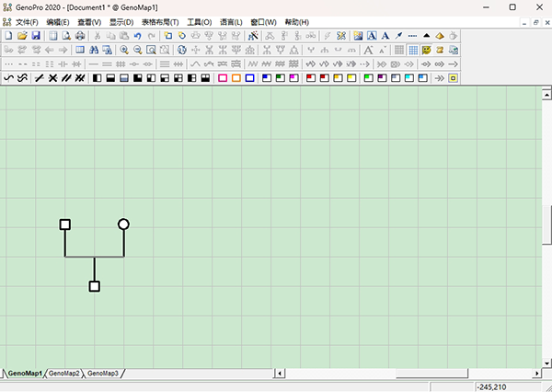Select the blue arrow drawing tool
The height and width of the screenshot is (392, 552).
[399, 36]
